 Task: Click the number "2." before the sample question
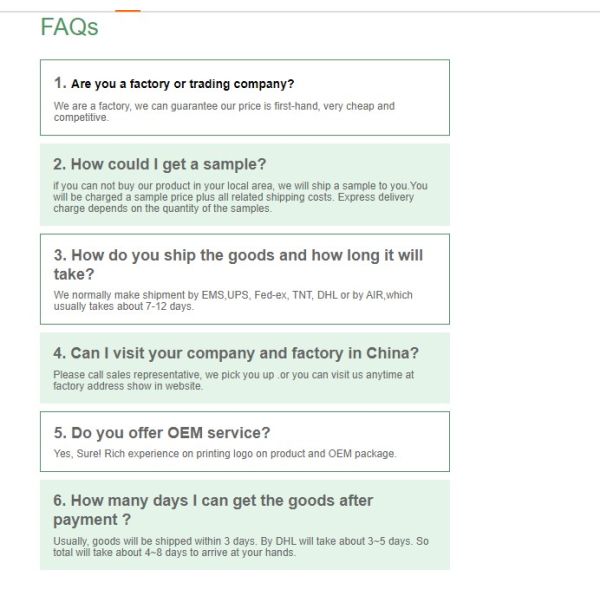59,164
